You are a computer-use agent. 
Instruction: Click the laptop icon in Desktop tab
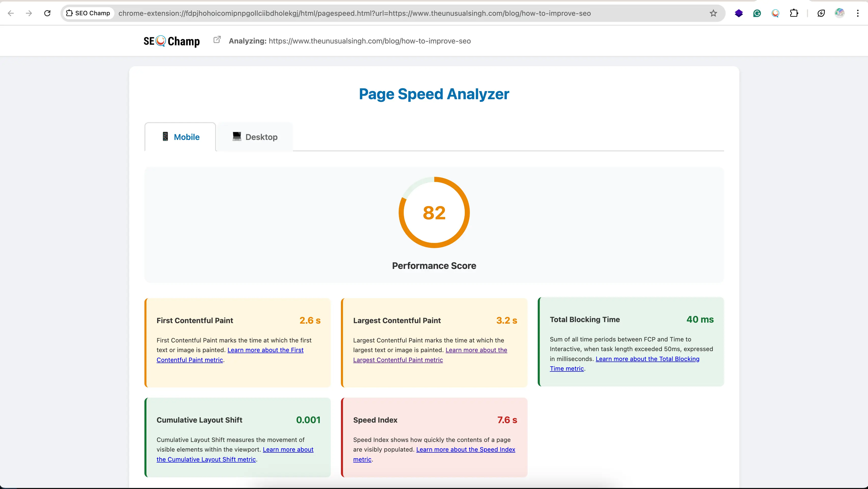pos(237,136)
